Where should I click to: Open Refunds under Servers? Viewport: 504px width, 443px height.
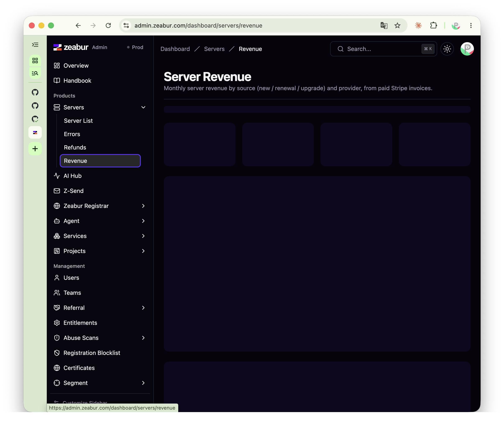[x=100, y=147]
